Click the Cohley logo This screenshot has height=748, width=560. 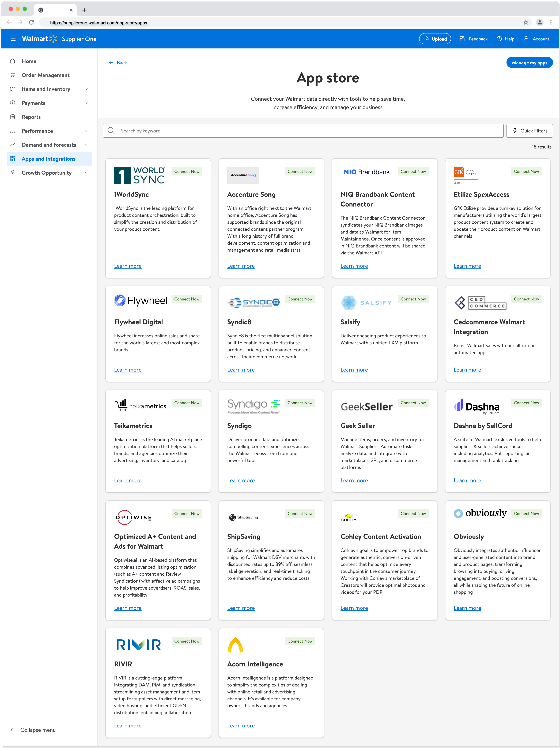tap(349, 517)
